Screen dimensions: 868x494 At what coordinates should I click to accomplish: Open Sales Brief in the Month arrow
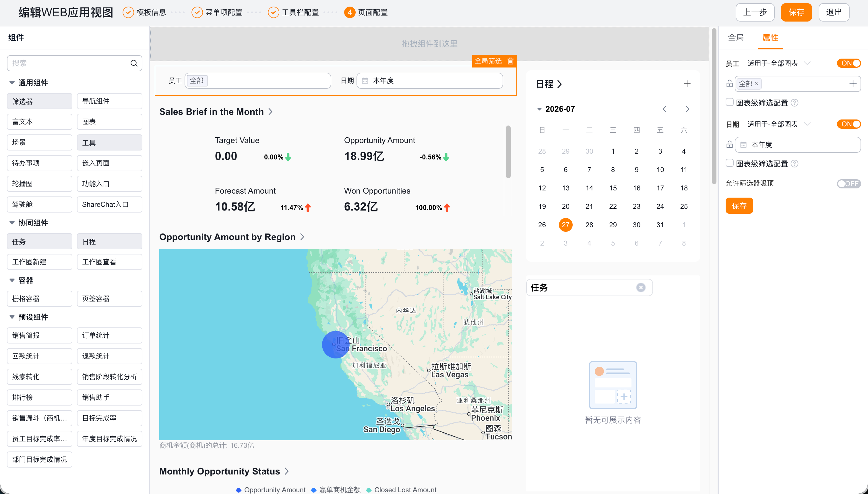271,112
